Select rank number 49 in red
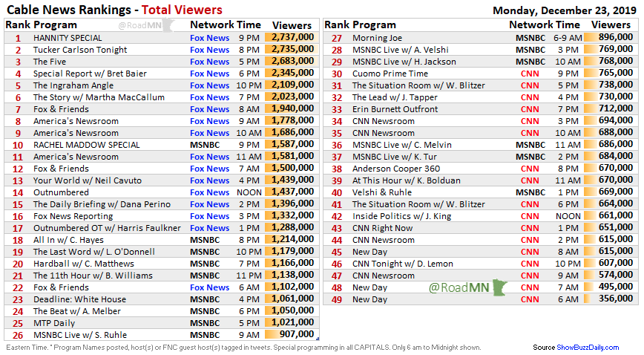 coord(336,299)
